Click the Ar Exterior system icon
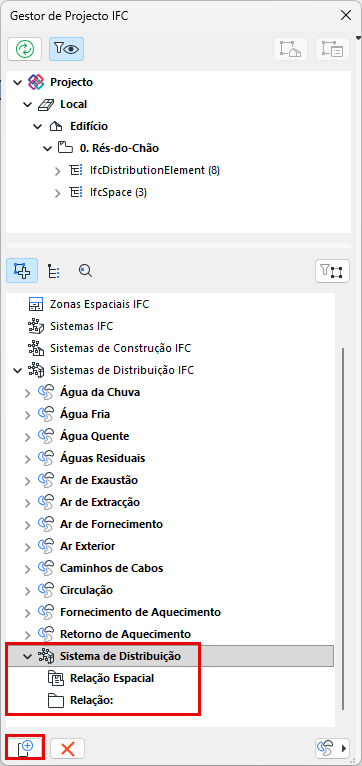Viewport: 362px width, 766px height. click(45, 546)
